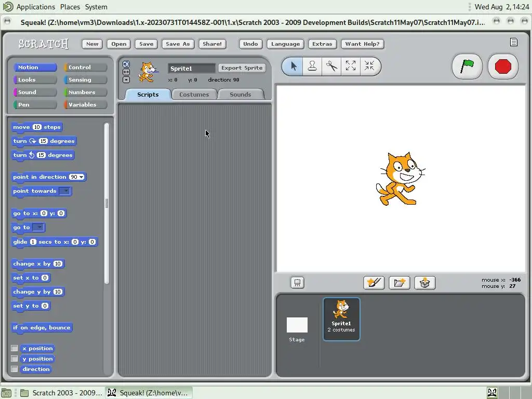
Task: Set sprite rotation style to can rotate
Action: coord(126,64)
